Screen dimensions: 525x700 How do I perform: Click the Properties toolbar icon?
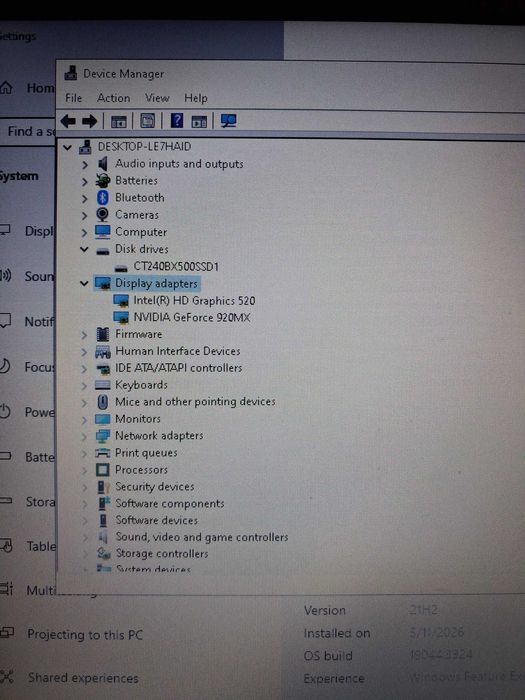click(x=148, y=121)
